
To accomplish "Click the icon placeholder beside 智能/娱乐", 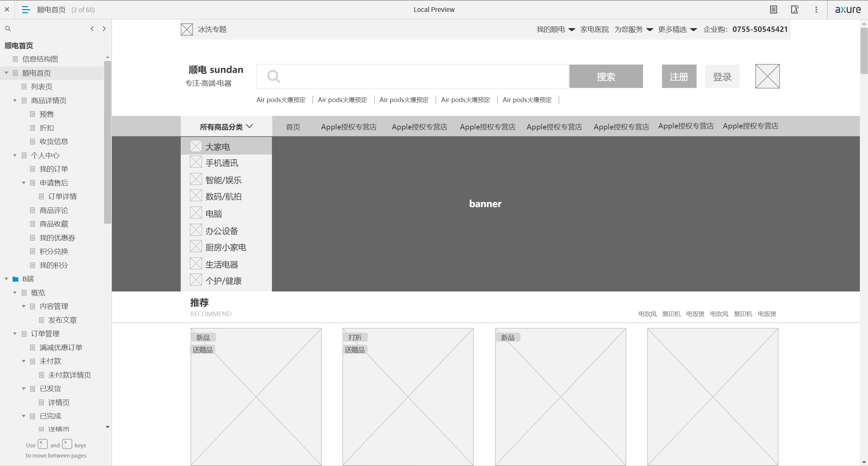I will (x=196, y=179).
